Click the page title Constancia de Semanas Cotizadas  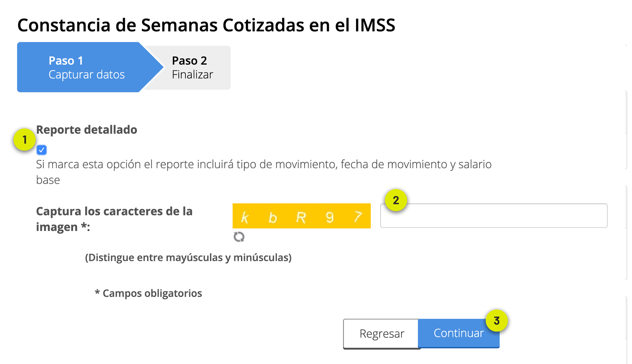click(x=206, y=25)
